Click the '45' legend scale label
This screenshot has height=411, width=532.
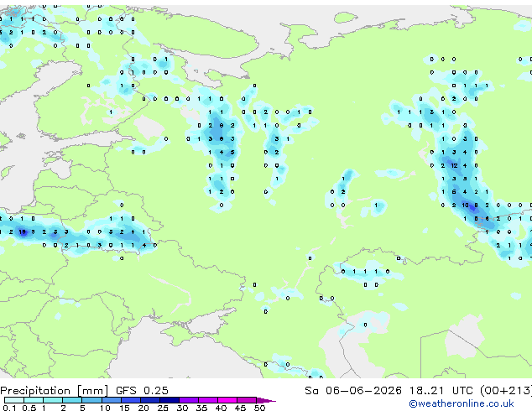(x=240, y=408)
